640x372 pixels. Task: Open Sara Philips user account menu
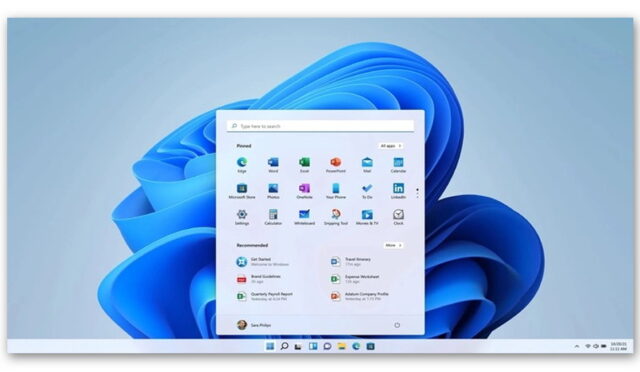click(254, 325)
